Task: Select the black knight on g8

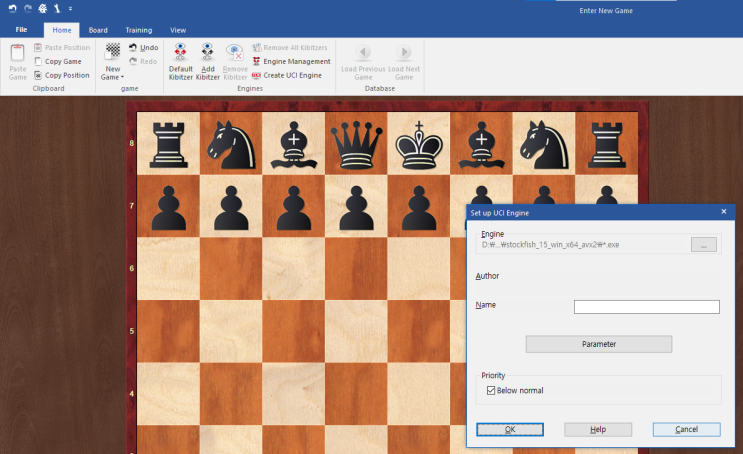Action: (544, 144)
